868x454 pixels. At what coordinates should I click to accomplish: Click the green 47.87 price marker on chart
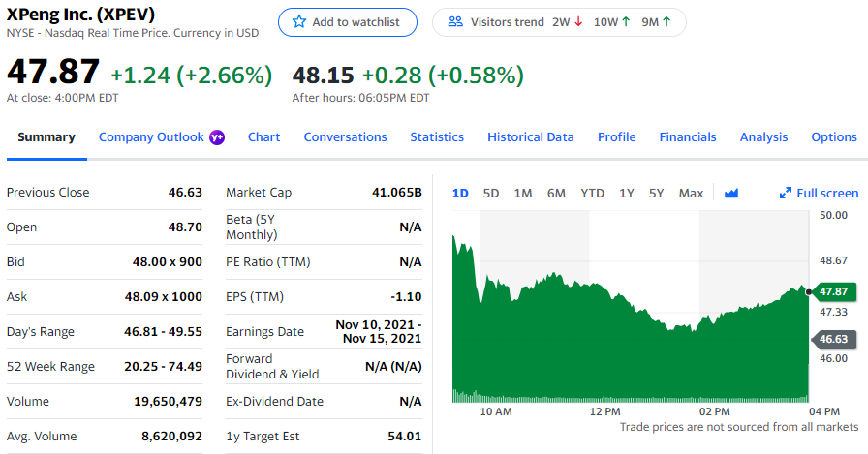(835, 291)
